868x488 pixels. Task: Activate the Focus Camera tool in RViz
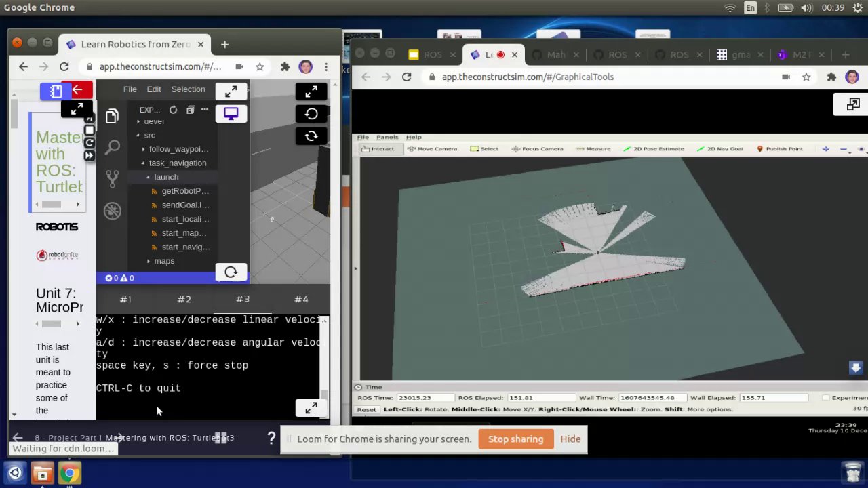click(x=537, y=149)
